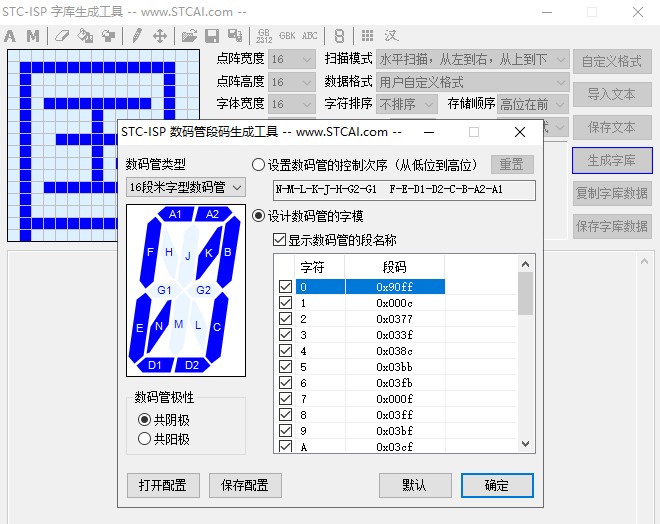
Task: Select the 0x0377 code cell
Action: pos(394,319)
